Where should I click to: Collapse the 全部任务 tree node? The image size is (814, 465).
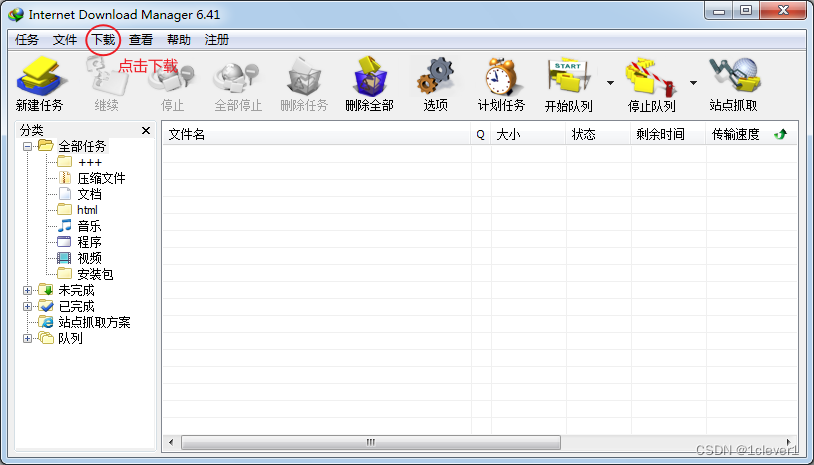coord(28,146)
